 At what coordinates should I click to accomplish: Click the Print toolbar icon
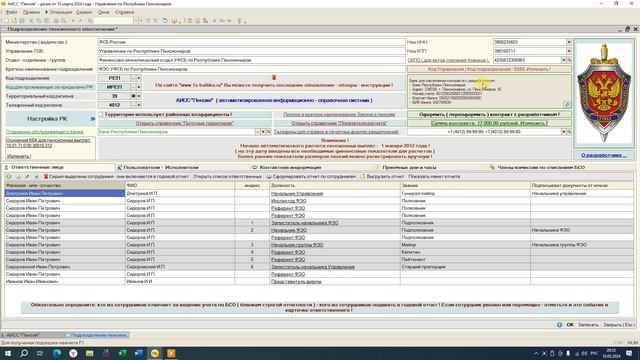pos(56,20)
